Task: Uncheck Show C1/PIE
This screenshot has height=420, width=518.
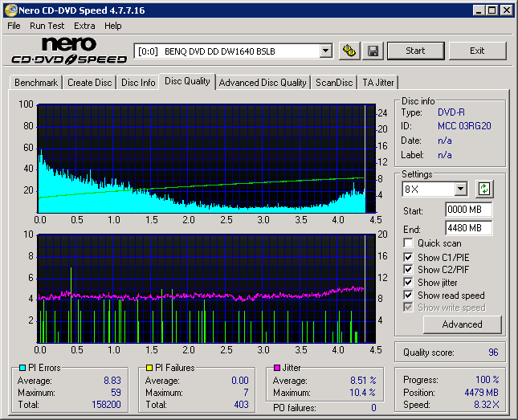Action: click(408, 257)
